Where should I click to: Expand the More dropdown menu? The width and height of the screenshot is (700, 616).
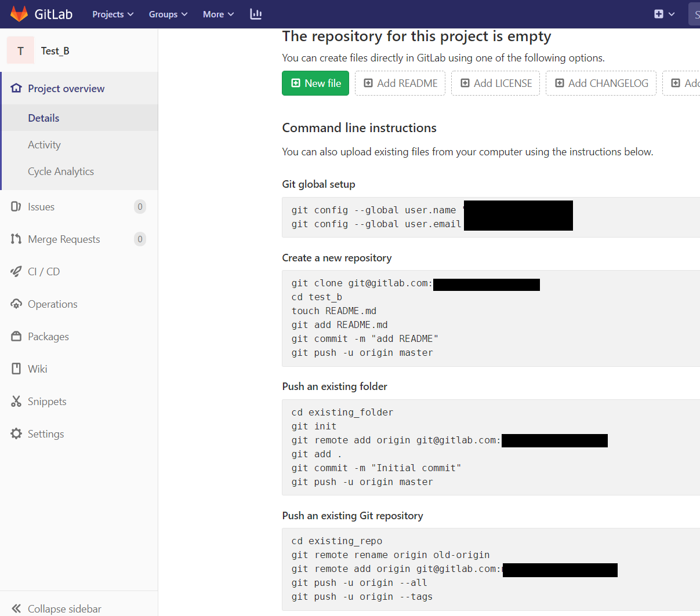coord(219,14)
